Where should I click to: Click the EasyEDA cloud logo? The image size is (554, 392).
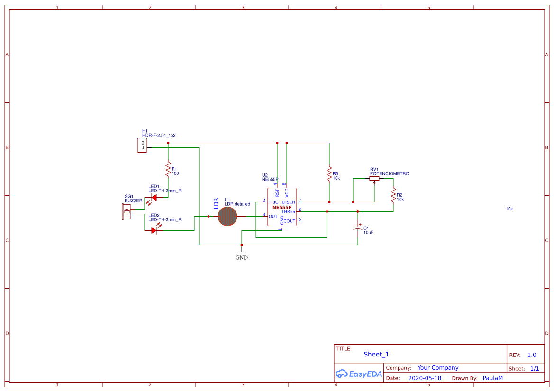click(359, 374)
